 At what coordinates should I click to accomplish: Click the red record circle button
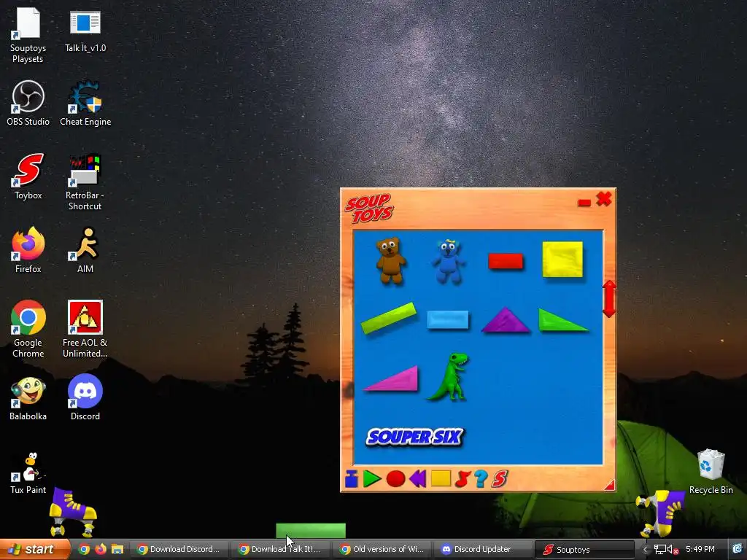click(395, 478)
